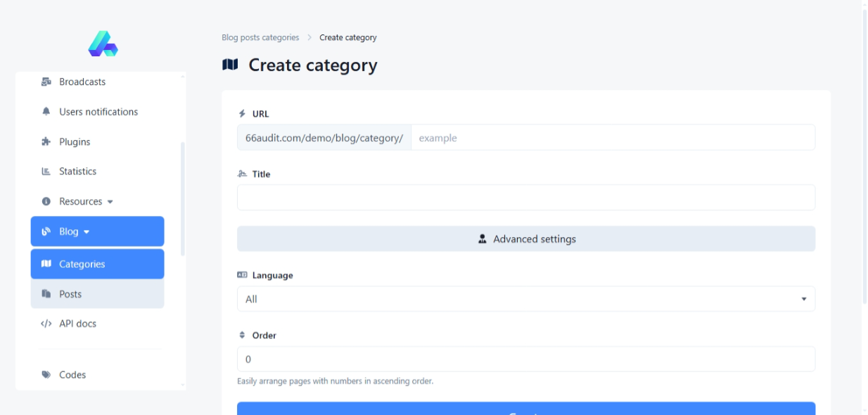868x415 pixels.
Task: Open the Language dropdown
Action: [525, 299]
